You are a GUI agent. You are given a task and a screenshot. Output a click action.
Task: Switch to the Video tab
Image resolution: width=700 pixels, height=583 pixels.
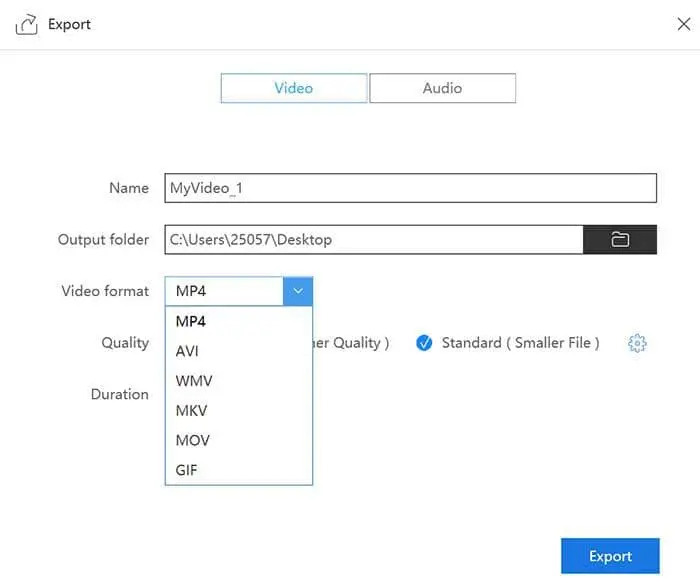(294, 88)
